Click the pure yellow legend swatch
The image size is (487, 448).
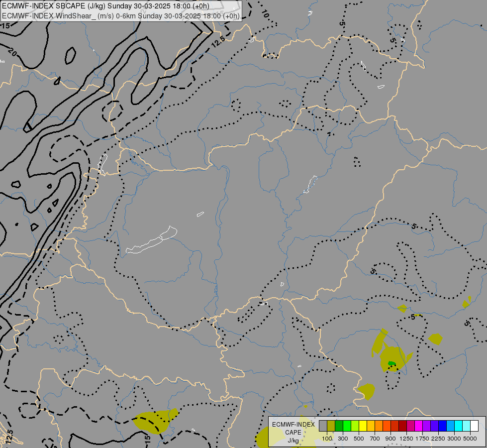[363, 426]
